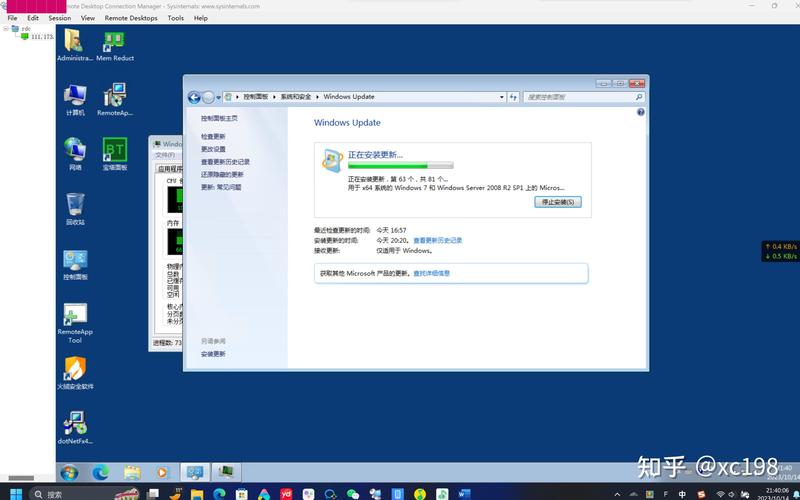
Task: Open the host Windows 11 Start button
Action: point(16,494)
